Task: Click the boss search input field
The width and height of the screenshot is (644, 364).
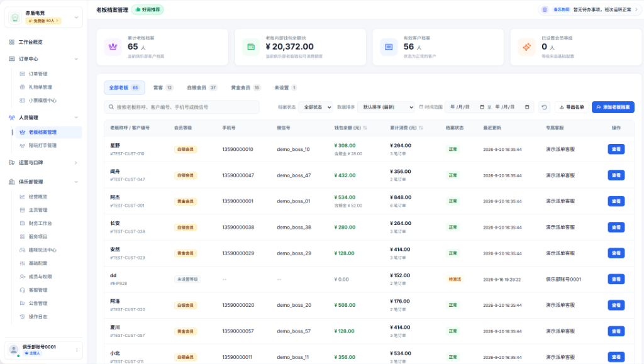Action: click(x=182, y=107)
